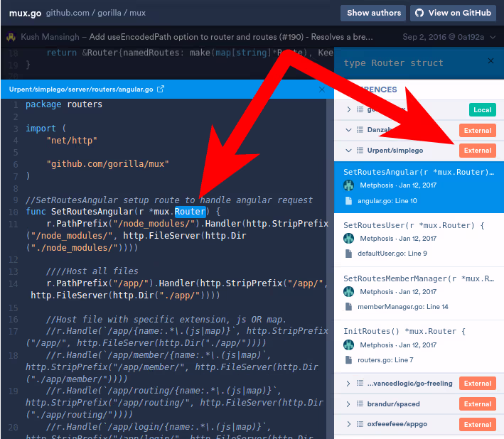Click list icon next to oxfeeefeee/appgo
Viewport: 504px width, 439px height.
tap(360, 424)
